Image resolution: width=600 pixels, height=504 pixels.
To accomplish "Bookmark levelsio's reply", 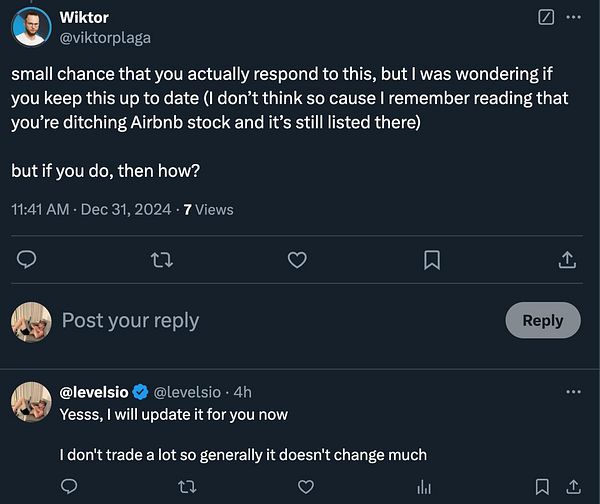I will click(541, 487).
